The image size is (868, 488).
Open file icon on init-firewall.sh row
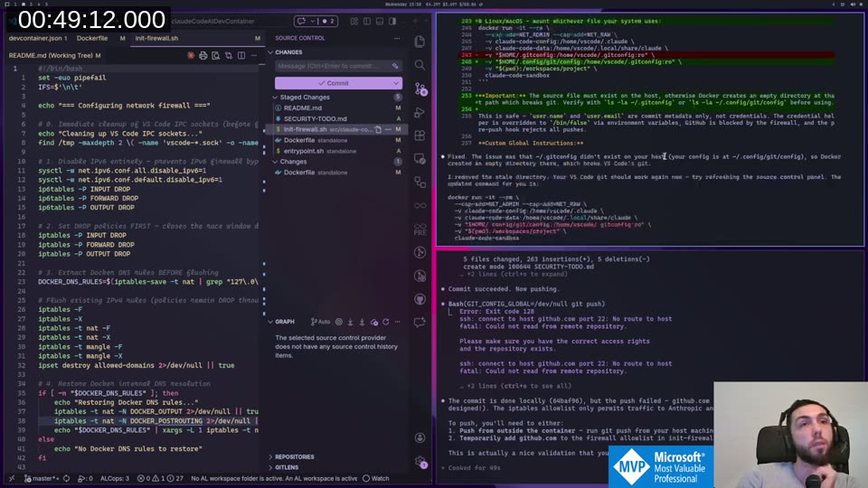pyautogui.click(x=378, y=129)
